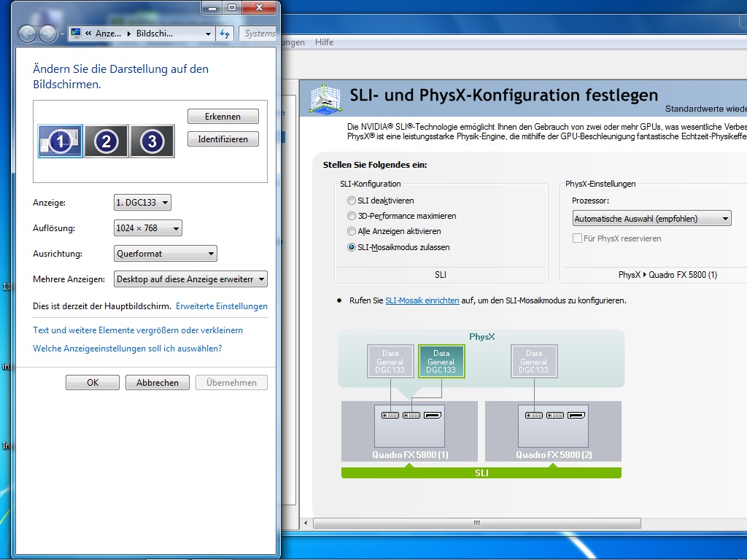Click second DVI port on Quadro FX 5800 (1)
This screenshot has width=747, height=560.
tap(411, 415)
